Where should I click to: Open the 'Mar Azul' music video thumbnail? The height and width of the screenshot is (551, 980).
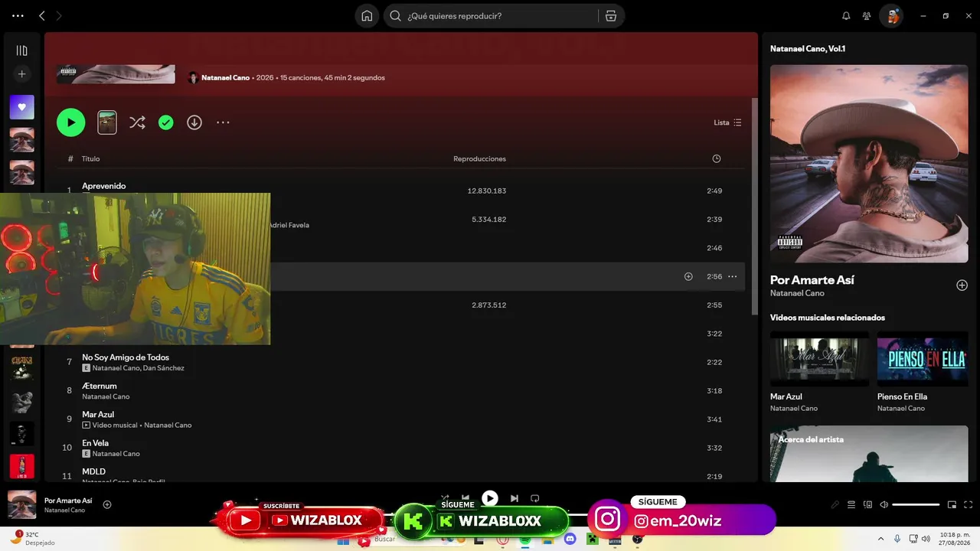click(x=819, y=358)
